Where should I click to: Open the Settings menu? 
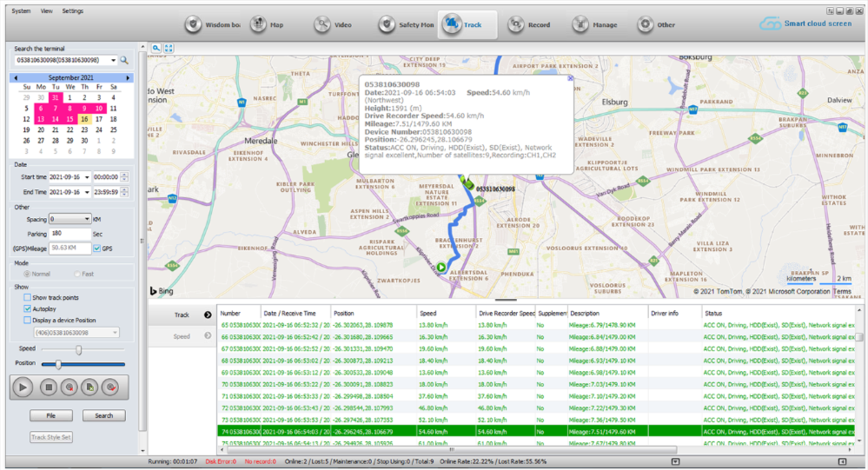click(x=73, y=10)
